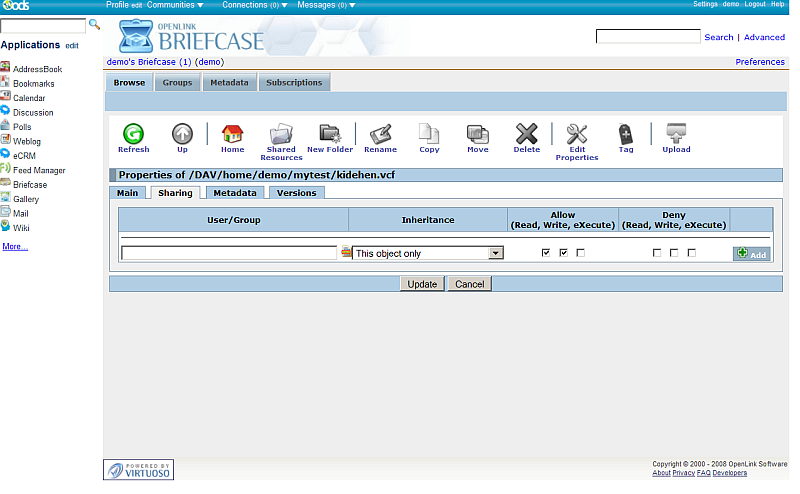Expand the Communities menu
Screen dimensions: 800x494
[175, 5]
